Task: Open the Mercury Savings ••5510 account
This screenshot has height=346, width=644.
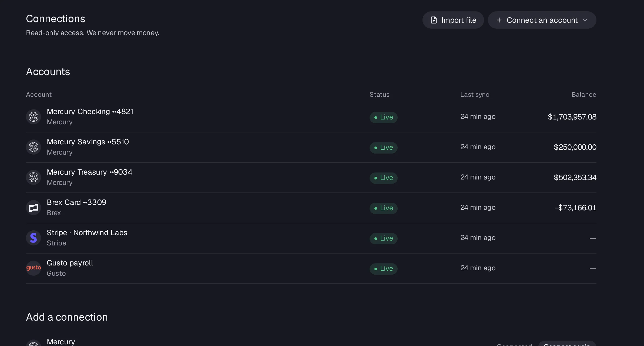Action: click(311, 147)
